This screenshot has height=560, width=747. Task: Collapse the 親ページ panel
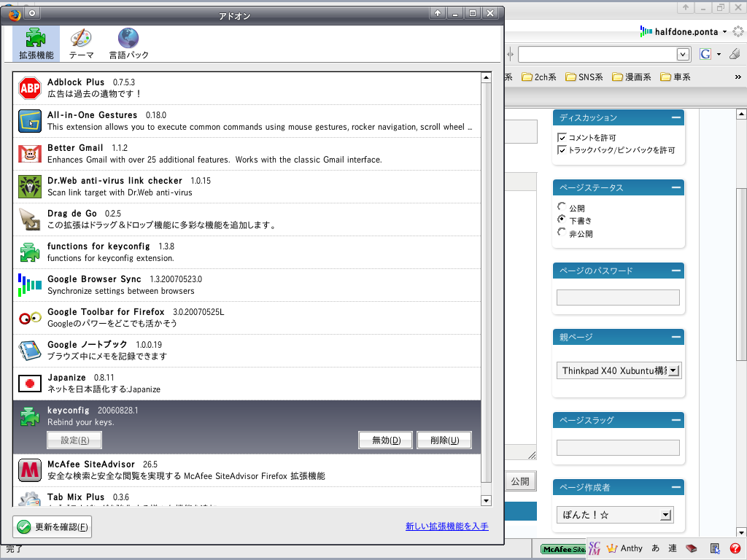click(676, 337)
